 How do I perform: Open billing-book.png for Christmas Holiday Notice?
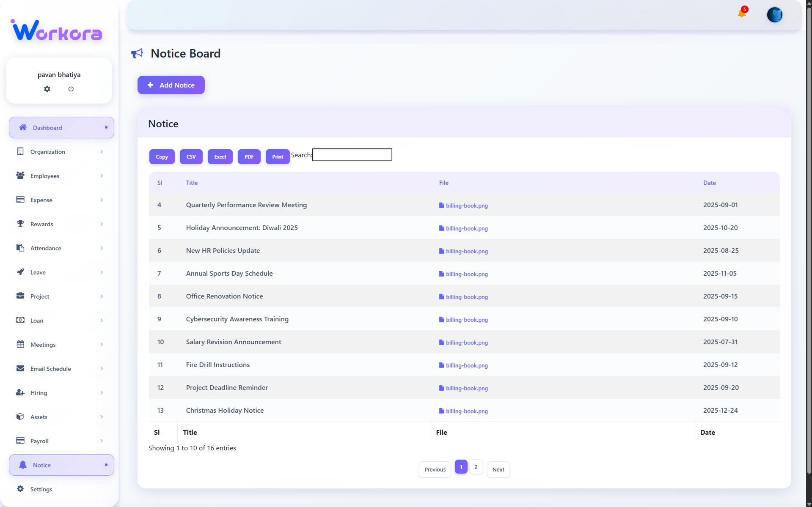pyautogui.click(x=466, y=411)
